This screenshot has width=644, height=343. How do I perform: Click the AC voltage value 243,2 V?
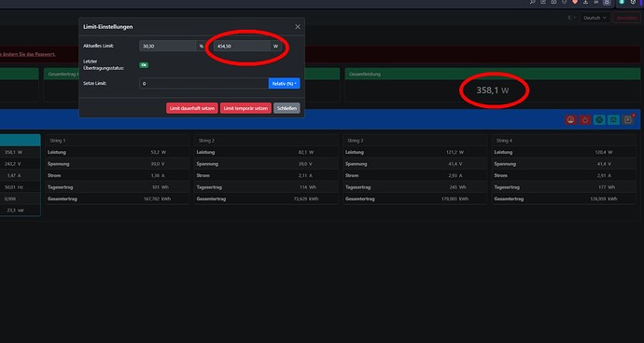point(14,164)
